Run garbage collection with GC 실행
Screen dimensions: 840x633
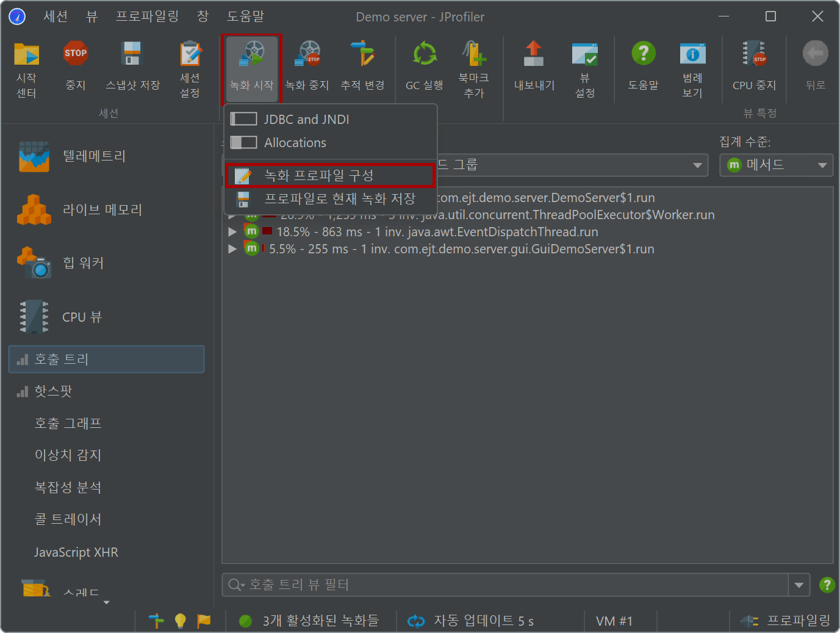click(425, 66)
